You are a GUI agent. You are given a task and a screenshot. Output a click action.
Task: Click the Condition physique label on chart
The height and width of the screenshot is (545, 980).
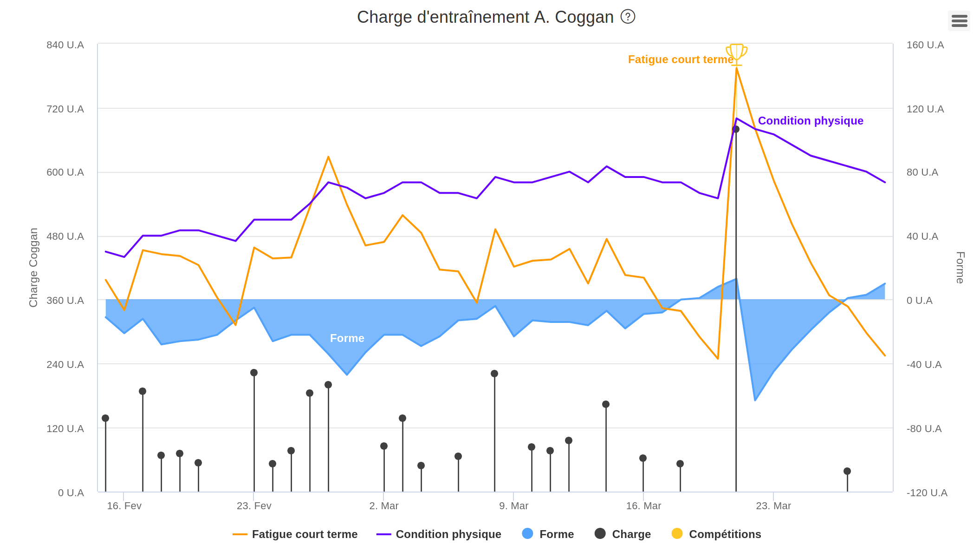coord(811,121)
